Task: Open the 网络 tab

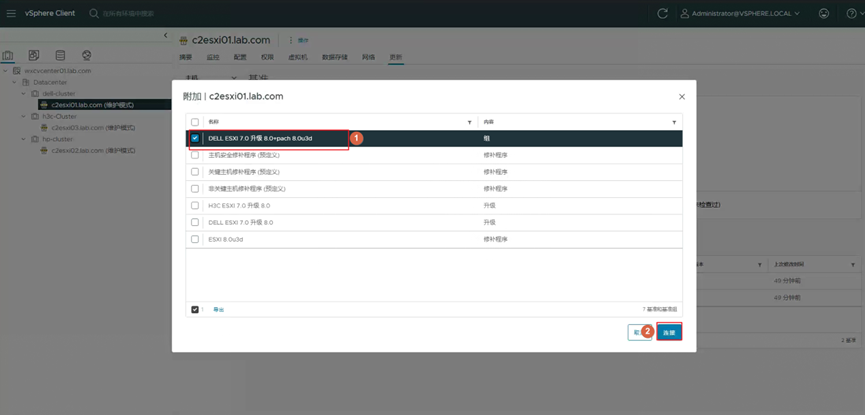Action: tap(369, 57)
